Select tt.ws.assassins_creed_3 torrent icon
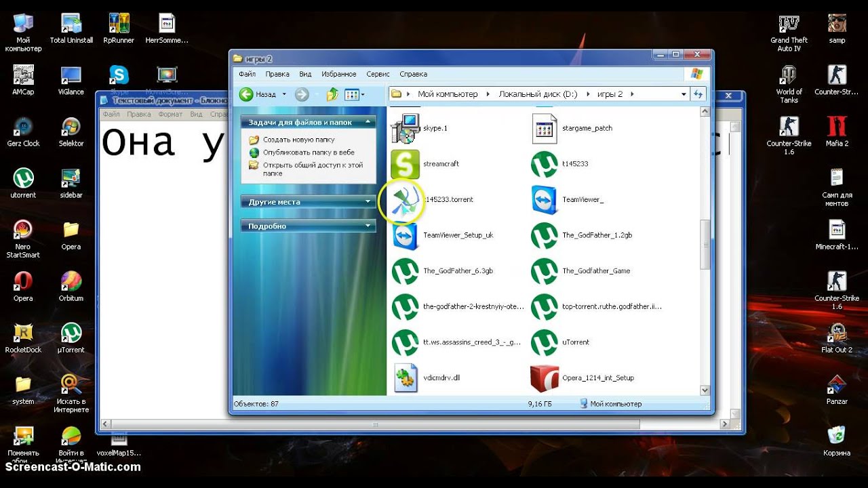The image size is (868, 488). click(x=406, y=342)
